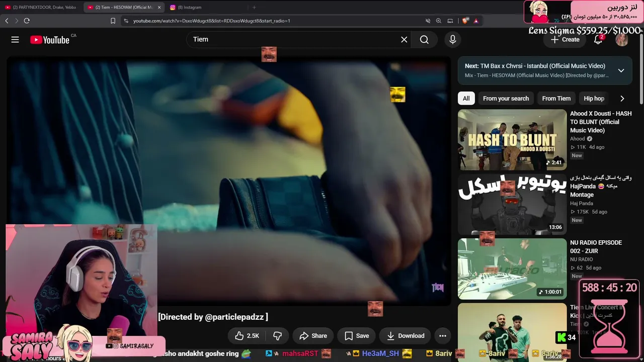Image resolution: width=644 pixels, height=362 pixels.
Task: Select the Tiem - HESOYAM browser tab
Action: (x=123, y=7)
